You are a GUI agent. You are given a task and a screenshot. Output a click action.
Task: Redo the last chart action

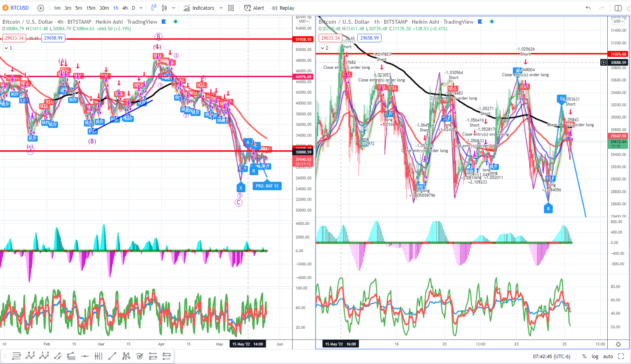[601, 8]
